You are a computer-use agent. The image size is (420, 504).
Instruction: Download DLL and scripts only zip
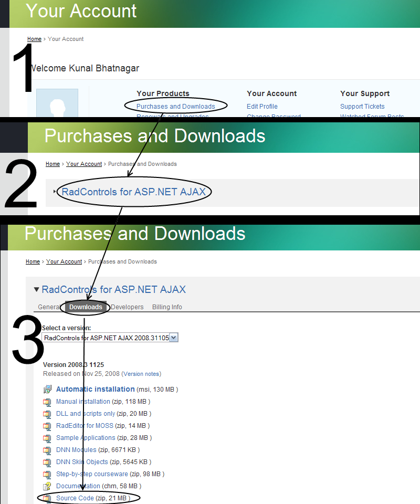(86, 414)
